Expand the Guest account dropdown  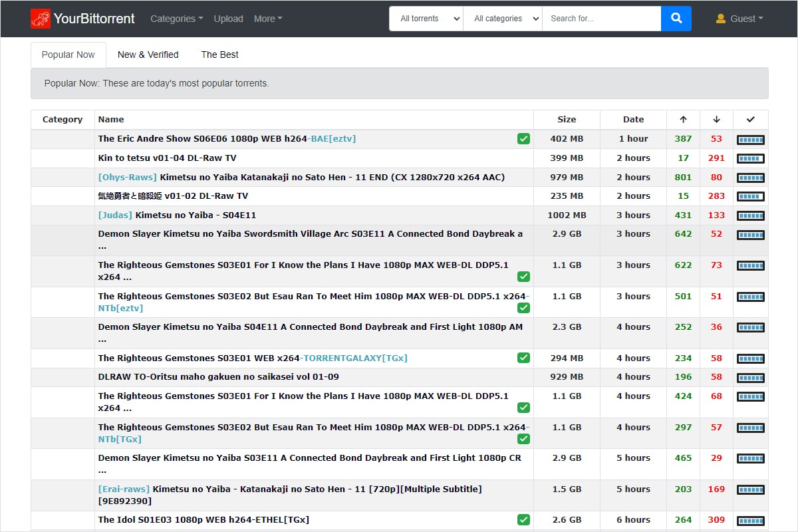[x=747, y=19]
